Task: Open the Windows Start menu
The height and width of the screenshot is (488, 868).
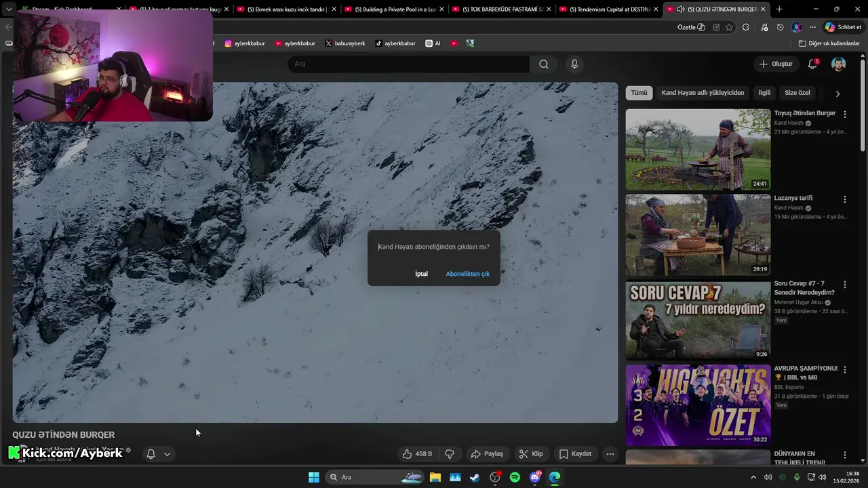Action: [314, 477]
